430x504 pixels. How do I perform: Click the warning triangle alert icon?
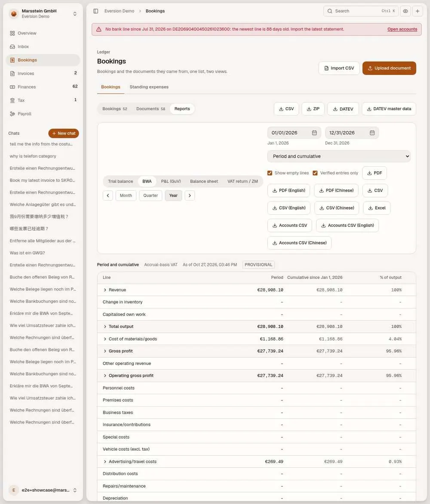(99, 29)
